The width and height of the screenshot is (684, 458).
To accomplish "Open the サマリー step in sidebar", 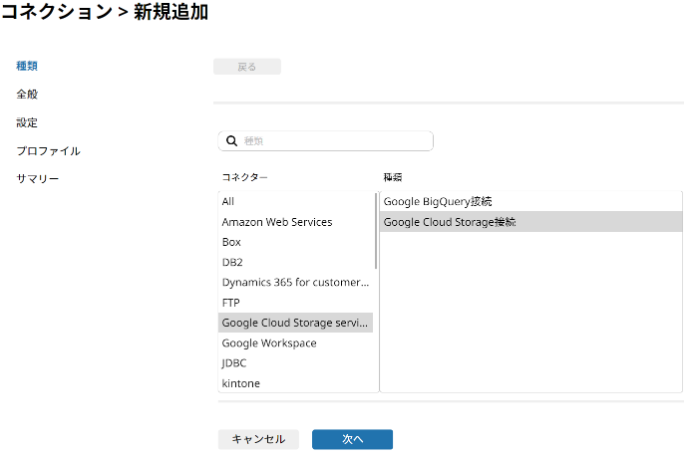I will click(38, 179).
